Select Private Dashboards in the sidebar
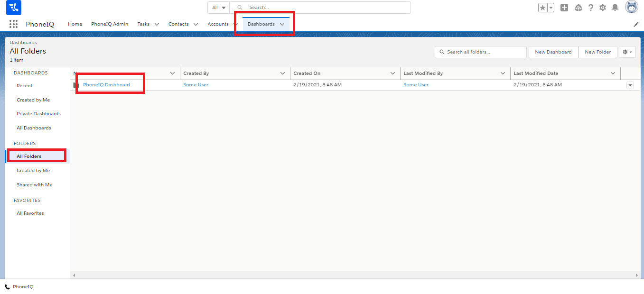This screenshot has height=294, width=644. (x=38, y=114)
